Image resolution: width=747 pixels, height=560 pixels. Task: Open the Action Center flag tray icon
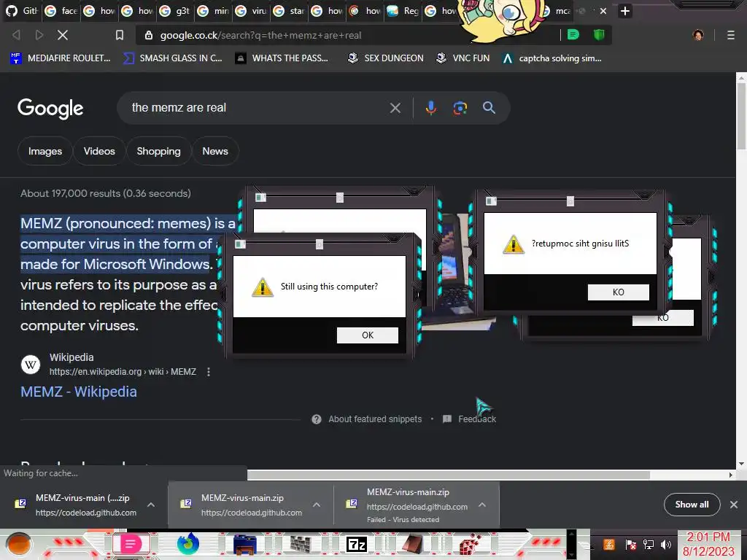[x=631, y=544]
